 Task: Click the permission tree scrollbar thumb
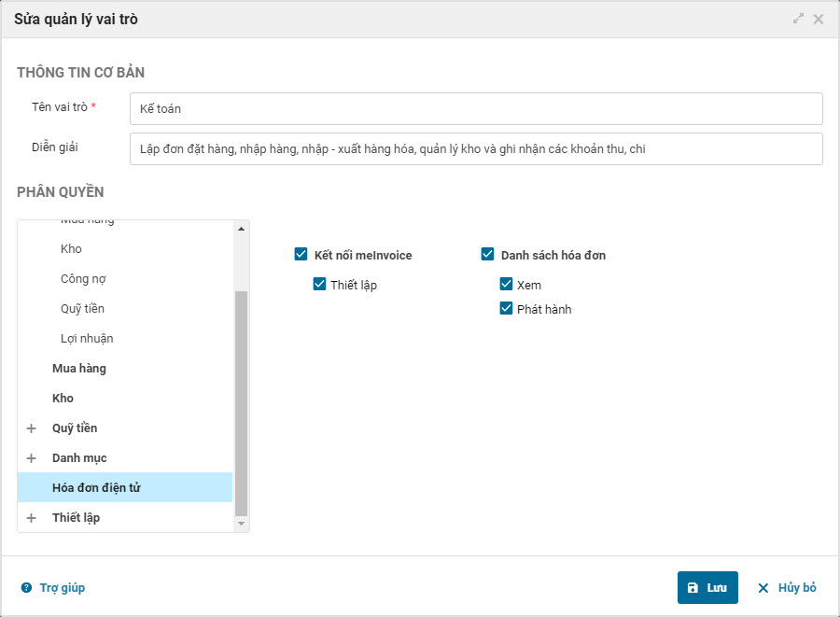(x=242, y=401)
